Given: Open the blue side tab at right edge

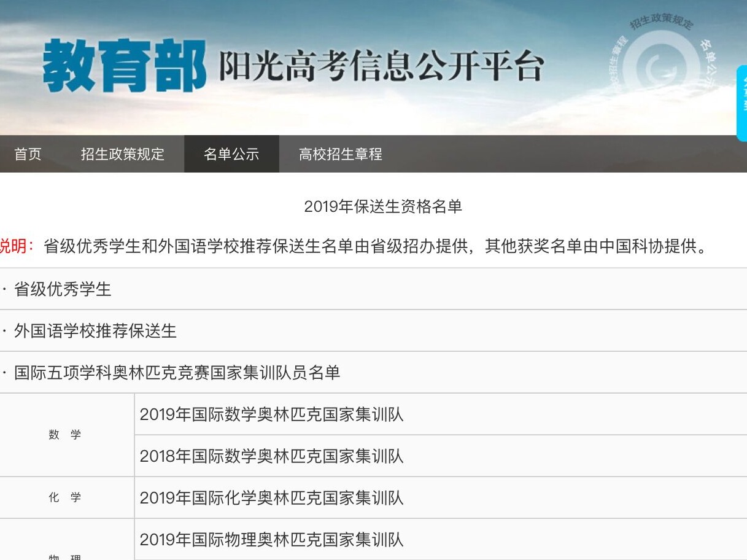Looking at the screenshot, I should pos(741,103).
